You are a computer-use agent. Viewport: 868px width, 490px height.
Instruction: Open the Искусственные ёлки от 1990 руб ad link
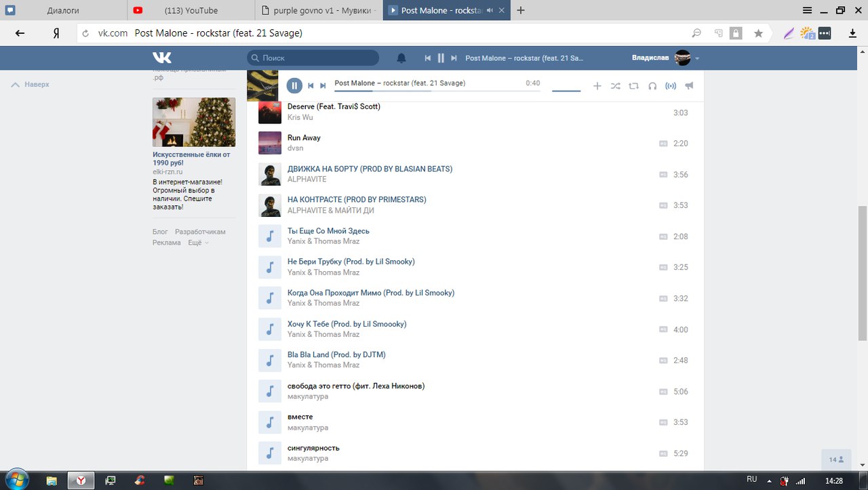coord(191,159)
